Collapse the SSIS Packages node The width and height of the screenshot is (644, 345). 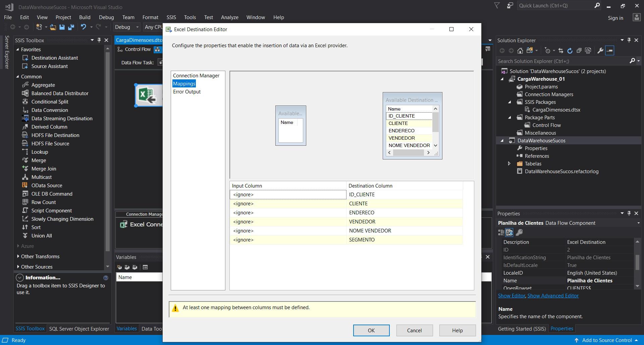click(x=510, y=102)
